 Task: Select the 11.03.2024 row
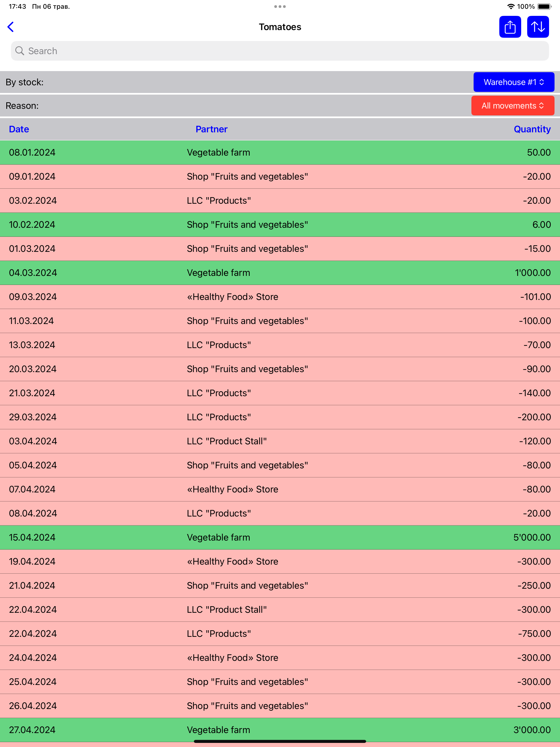(280, 321)
